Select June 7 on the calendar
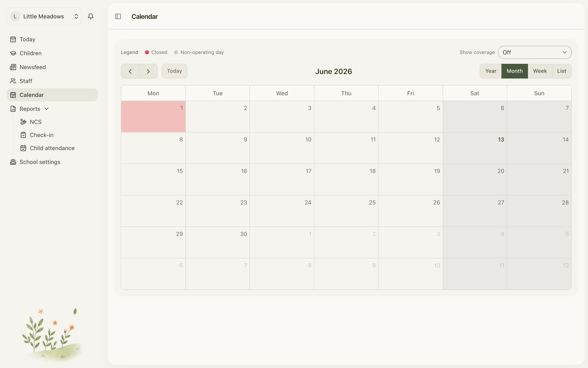The height and width of the screenshot is (368, 588). tap(539, 117)
